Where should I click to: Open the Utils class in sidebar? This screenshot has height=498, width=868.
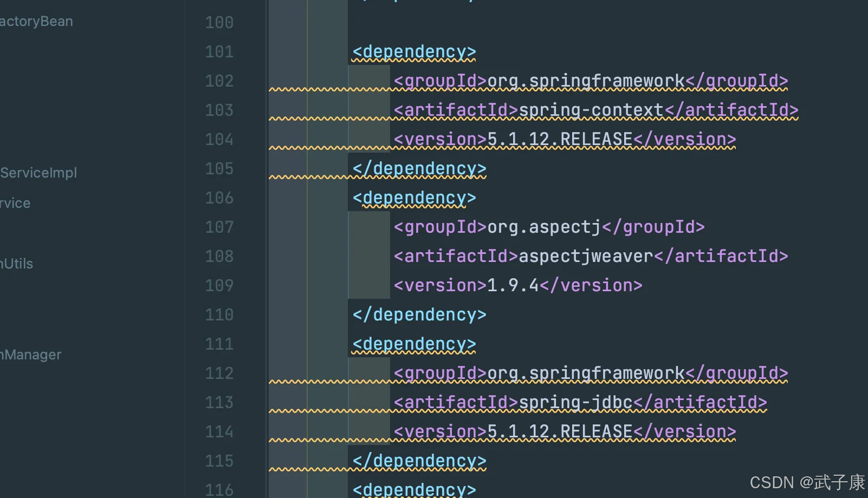pyautogui.click(x=17, y=264)
